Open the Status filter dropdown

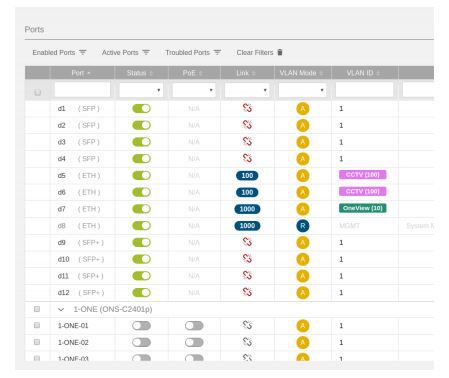[141, 90]
